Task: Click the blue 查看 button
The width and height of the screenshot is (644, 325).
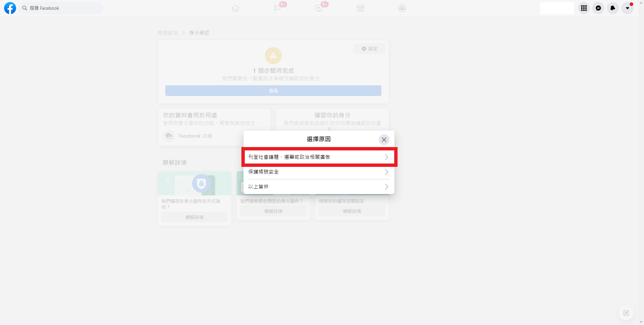Action: [273, 91]
